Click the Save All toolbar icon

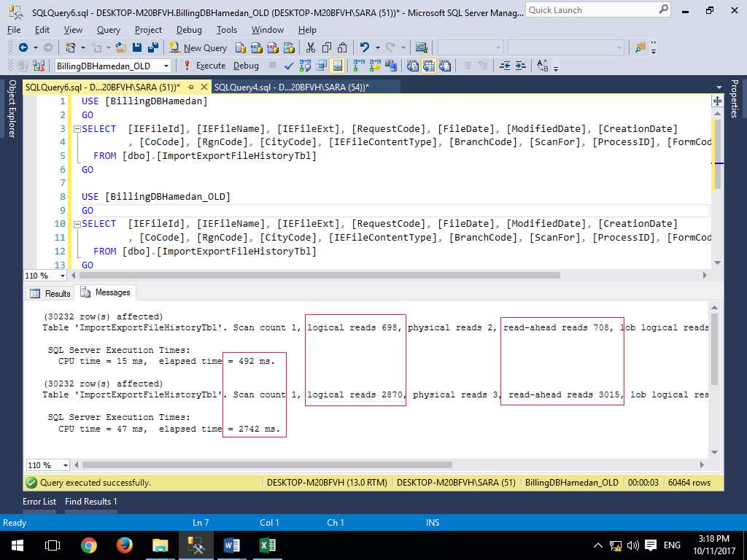pyautogui.click(x=153, y=47)
